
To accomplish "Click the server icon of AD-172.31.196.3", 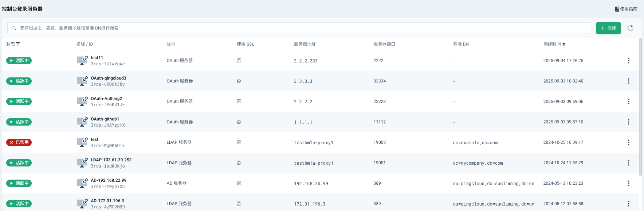I will [82, 204].
